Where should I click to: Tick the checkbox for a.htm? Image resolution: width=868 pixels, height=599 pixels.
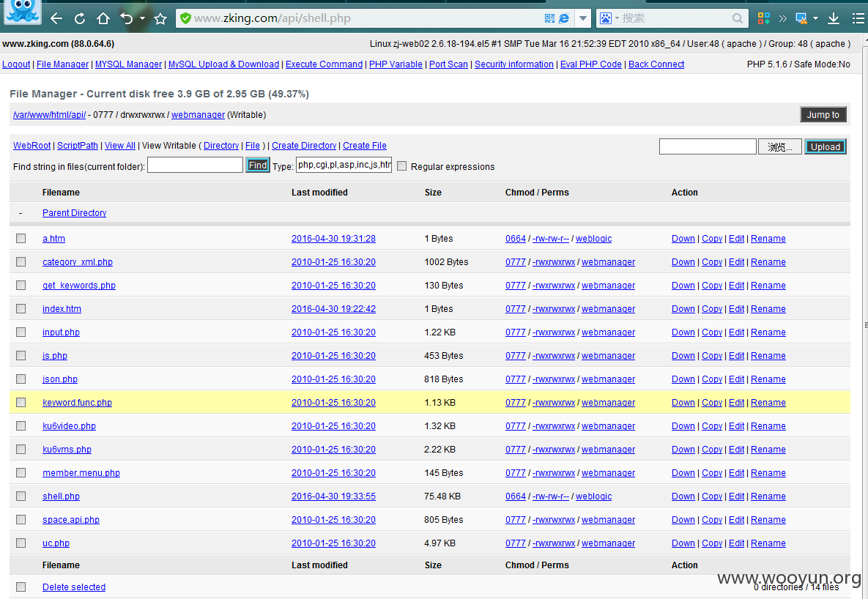pos(21,238)
